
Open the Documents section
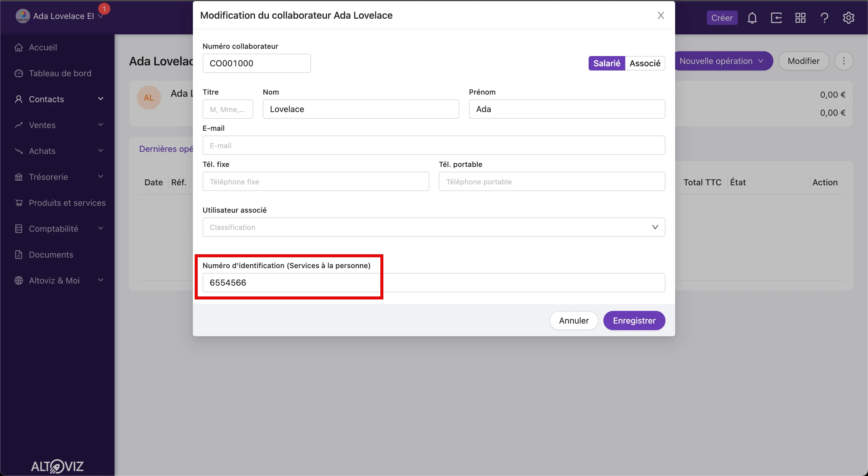tap(51, 255)
